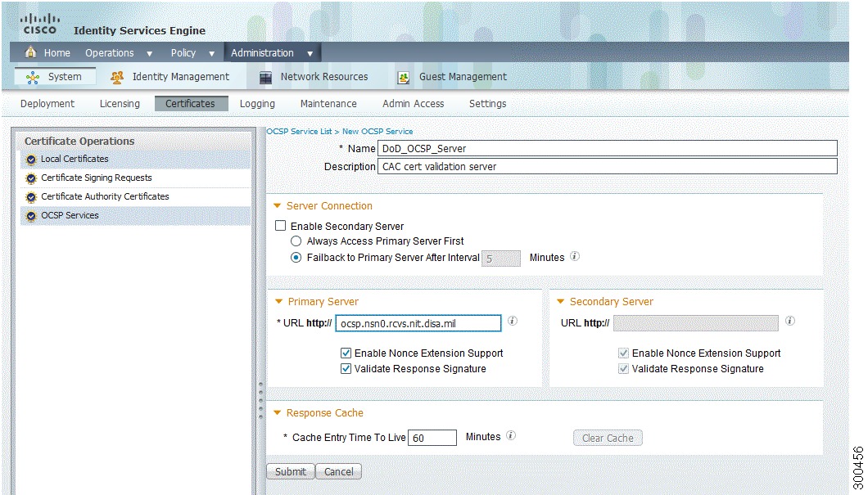Follow the OCSP Service List breadcrumb link
Viewport: 868px width, 495px height.
pos(300,131)
